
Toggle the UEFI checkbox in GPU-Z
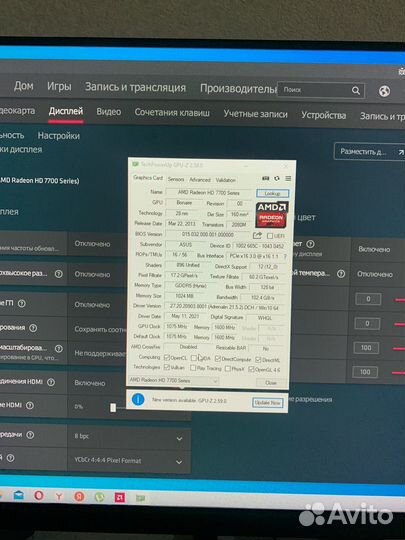270,236
